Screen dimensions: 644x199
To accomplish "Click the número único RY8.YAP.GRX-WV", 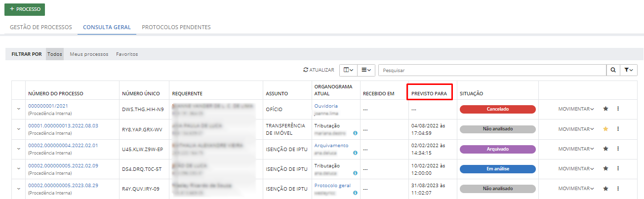I will point(142,129).
